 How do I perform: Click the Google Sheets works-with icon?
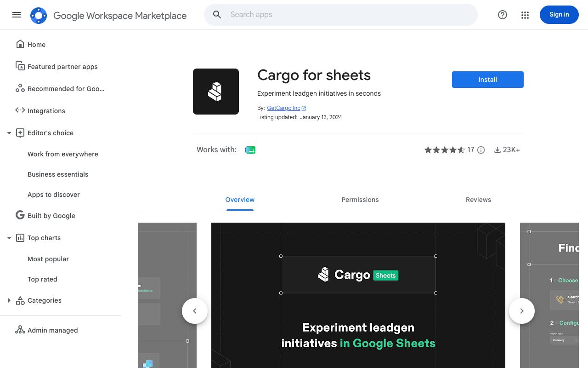[250, 150]
